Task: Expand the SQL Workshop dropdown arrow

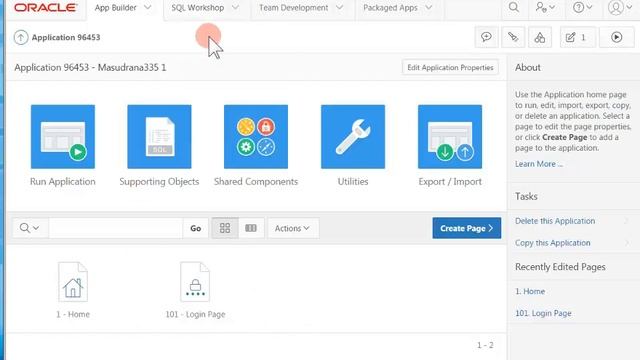Action: (x=235, y=8)
